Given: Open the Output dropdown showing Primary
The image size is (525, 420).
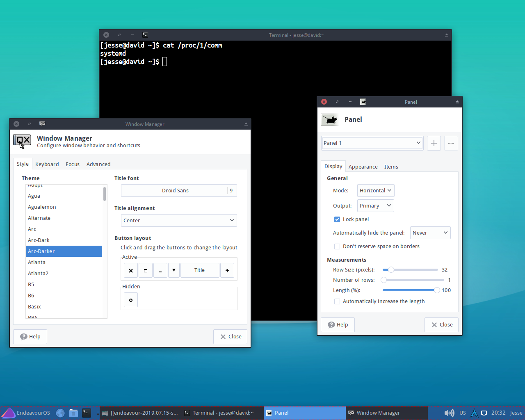Looking at the screenshot, I should [x=376, y=206].
